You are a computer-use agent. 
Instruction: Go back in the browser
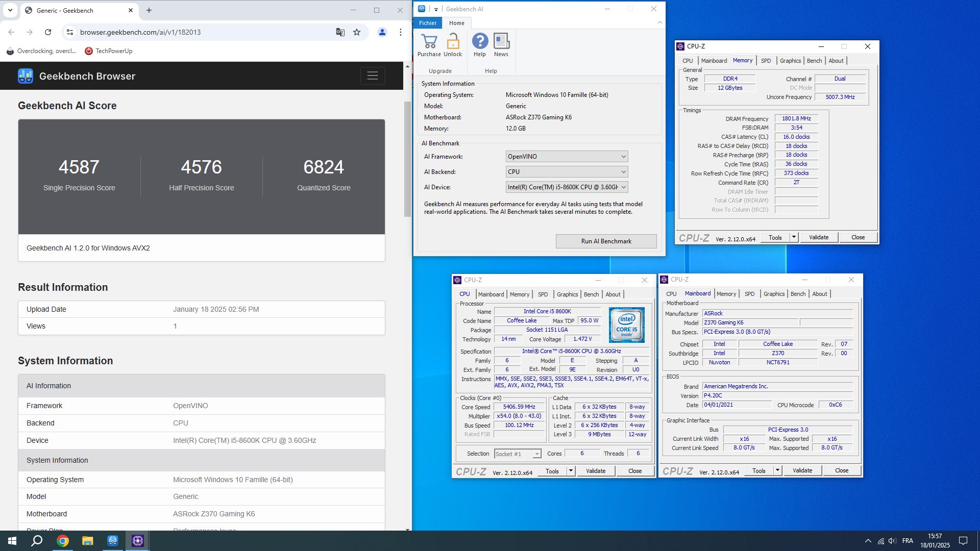[11, 32]
